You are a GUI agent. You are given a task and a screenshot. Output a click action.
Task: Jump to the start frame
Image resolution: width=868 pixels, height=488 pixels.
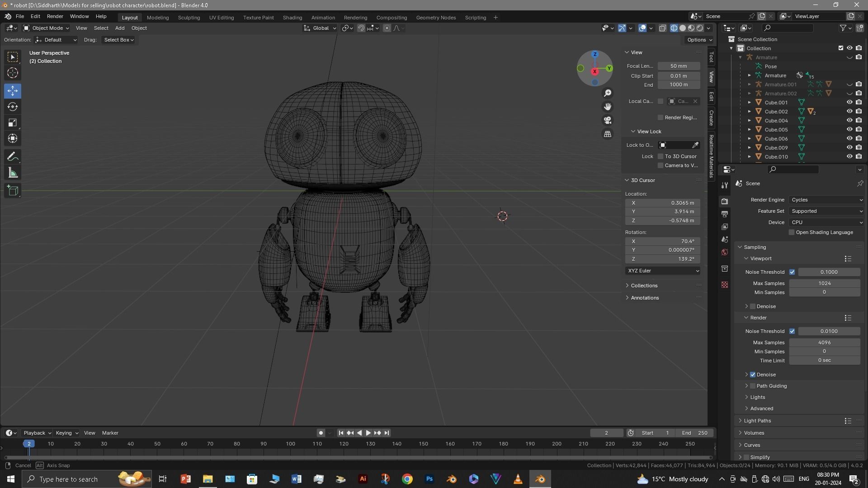pos(341,433)
